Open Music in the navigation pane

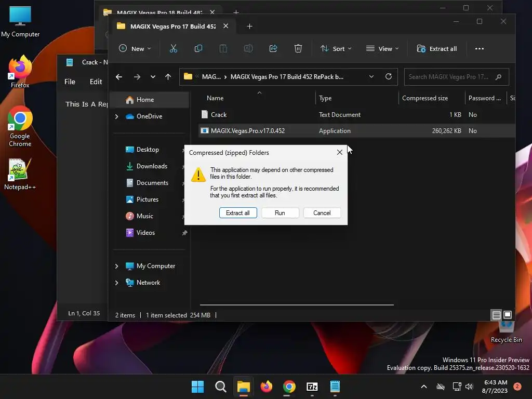(144, 216)
